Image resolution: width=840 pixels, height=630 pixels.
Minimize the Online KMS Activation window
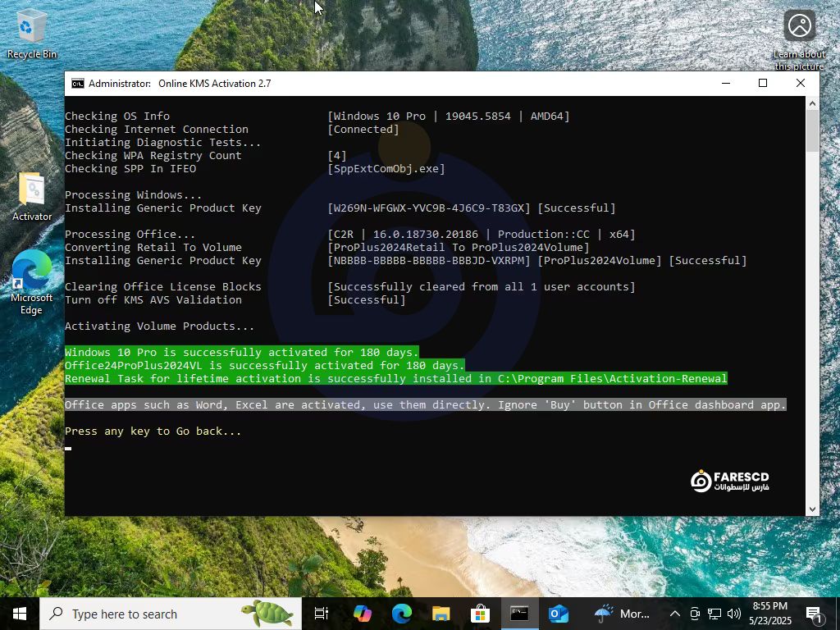pos(726,84)
